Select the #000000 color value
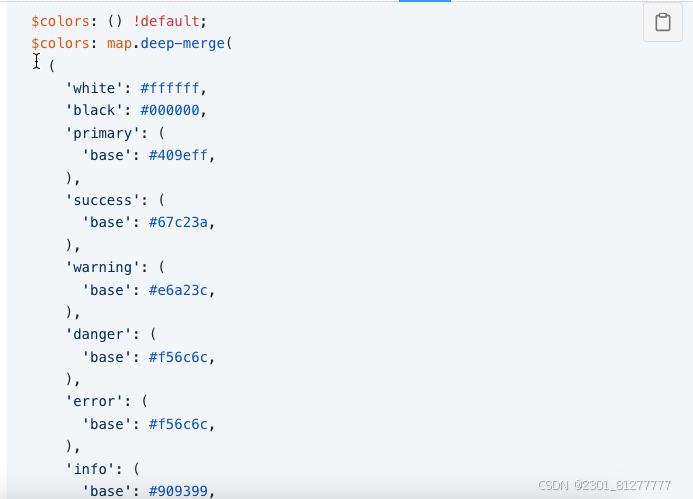This screenshot has height=499, width=693. point(170,110)
